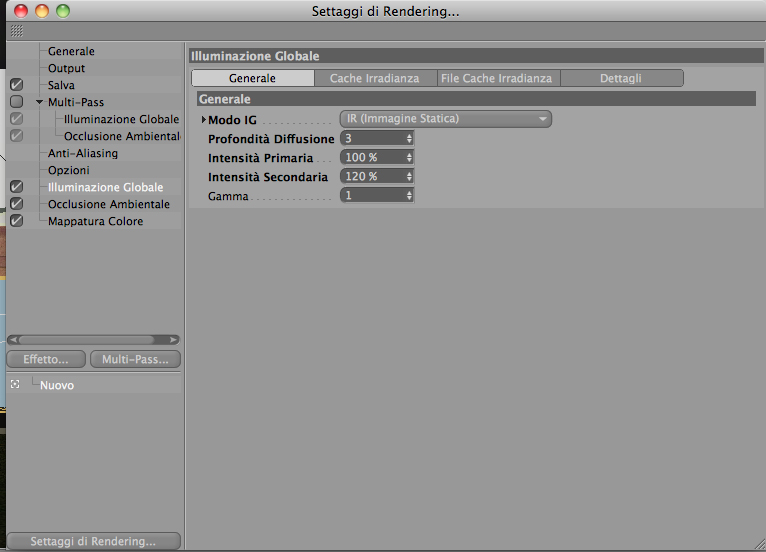Collapse the Multi-Pass tree node
This screenshot has width=766, height=552.
pyautogui.click(x=40, y=102)
